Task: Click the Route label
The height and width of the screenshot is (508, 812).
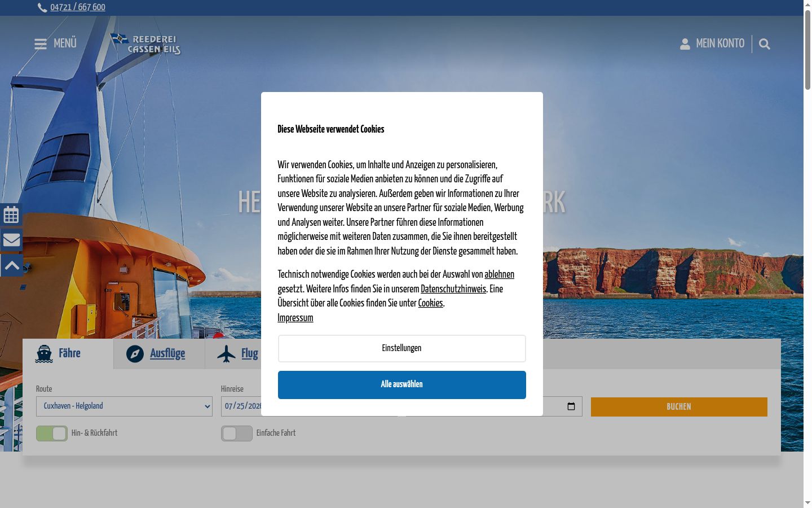Action: pos(44,389)
